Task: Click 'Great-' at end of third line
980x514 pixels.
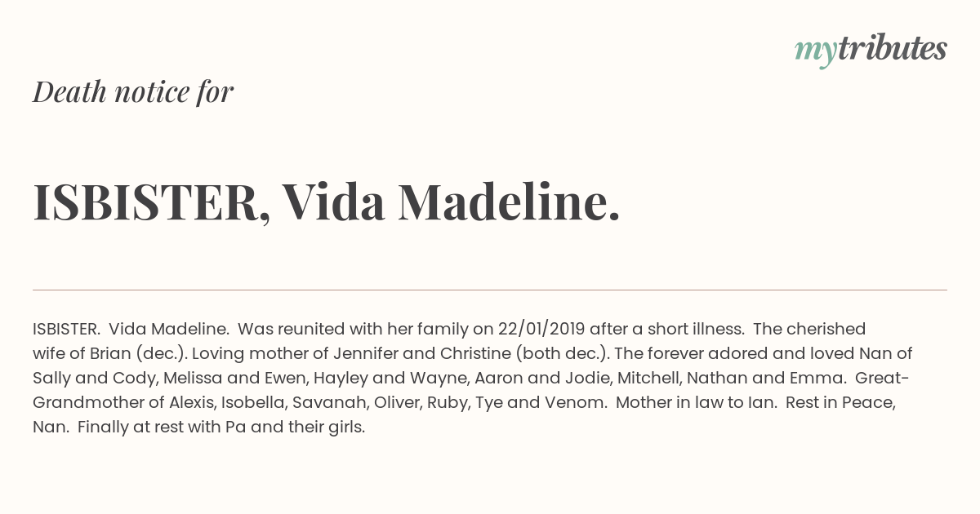Action: [x=883, y=379]
